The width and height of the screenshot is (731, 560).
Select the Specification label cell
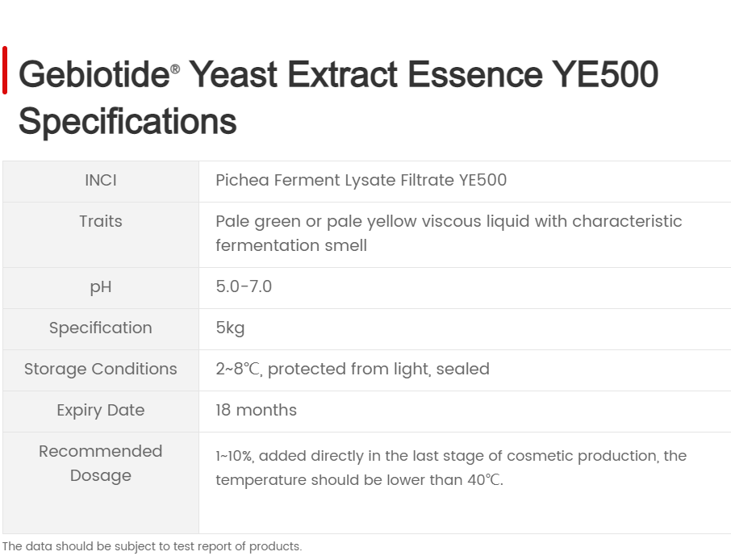tap(101, 328)
